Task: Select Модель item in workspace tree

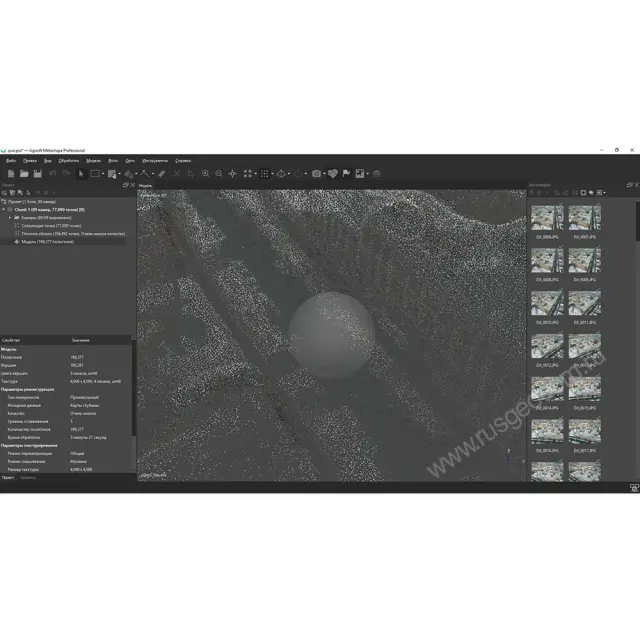Action: (x=40, y=241)
